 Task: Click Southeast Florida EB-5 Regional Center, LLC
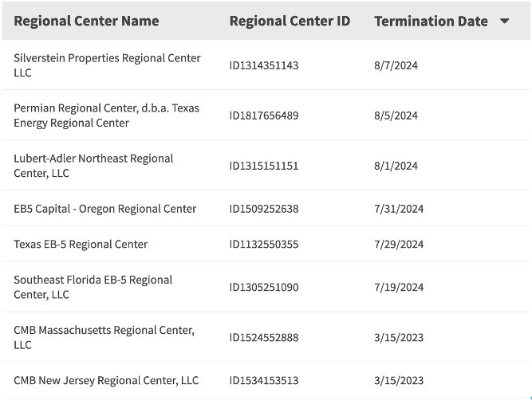click(93, 287)
